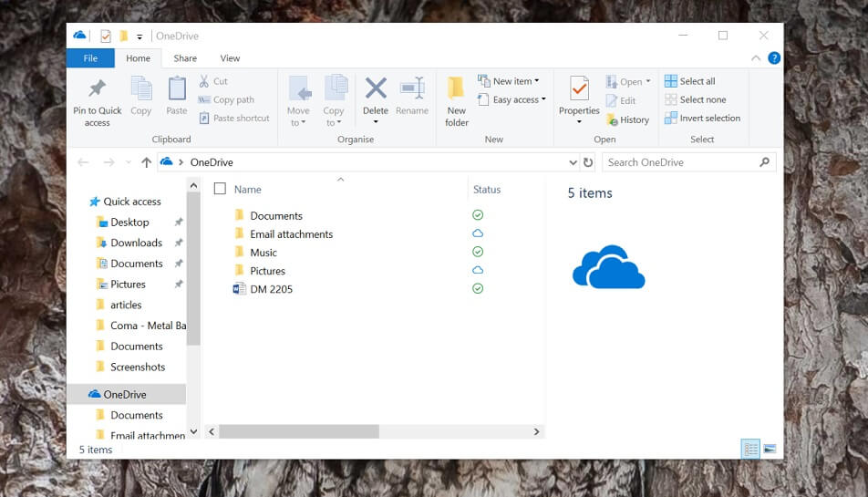Open file History
Viewport: 868px width, 497px height.
pos(627,119)
